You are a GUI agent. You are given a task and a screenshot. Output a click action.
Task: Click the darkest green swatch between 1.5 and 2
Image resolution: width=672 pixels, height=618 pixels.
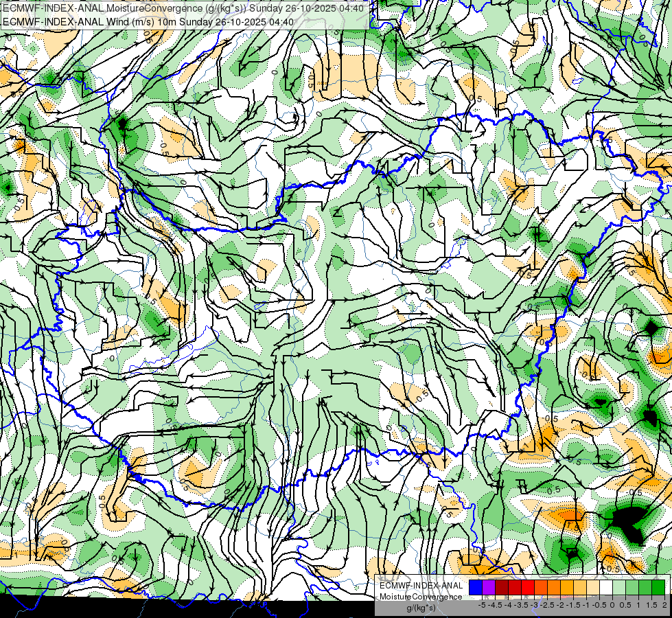pyautogui.click(x=658, y=588)
